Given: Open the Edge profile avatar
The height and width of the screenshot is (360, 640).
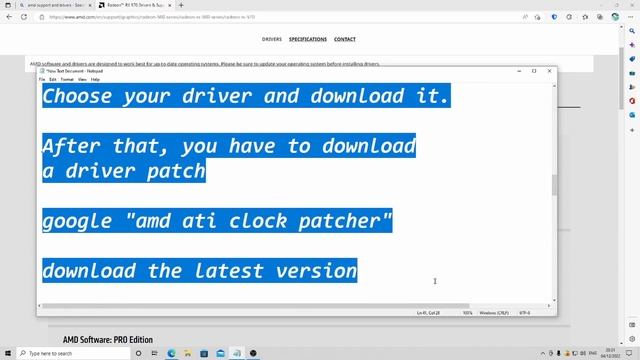Looking at the screenshot, I should [615, 17].
